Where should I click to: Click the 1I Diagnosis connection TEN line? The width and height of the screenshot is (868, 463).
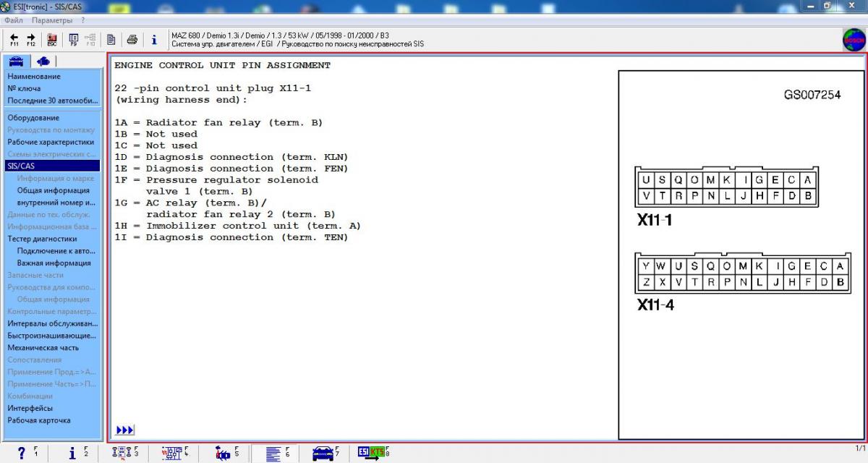(231, 237)
